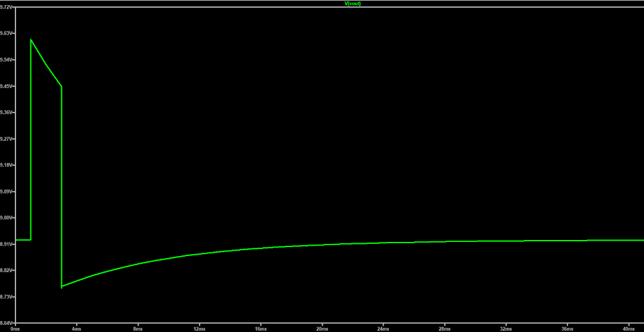Click the 9.45V vertical axis label
This screenshot has height=332, width=644.
point(6,86)
